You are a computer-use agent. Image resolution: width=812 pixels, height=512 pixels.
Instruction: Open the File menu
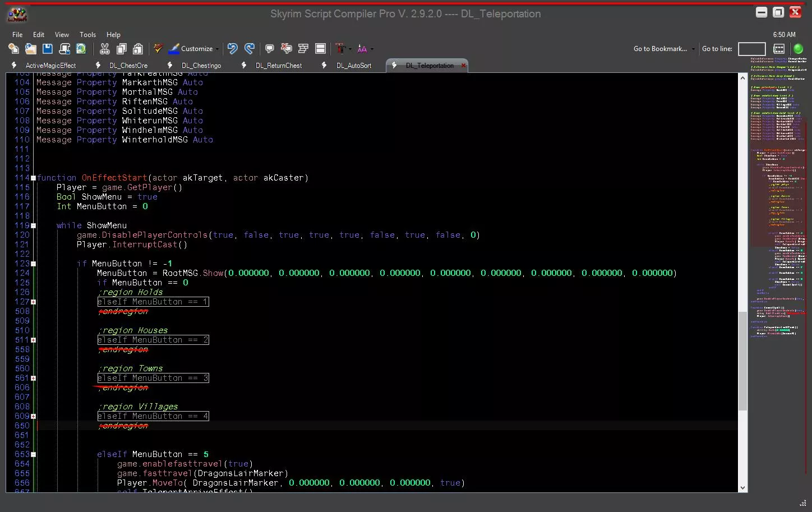coord(17,35)
